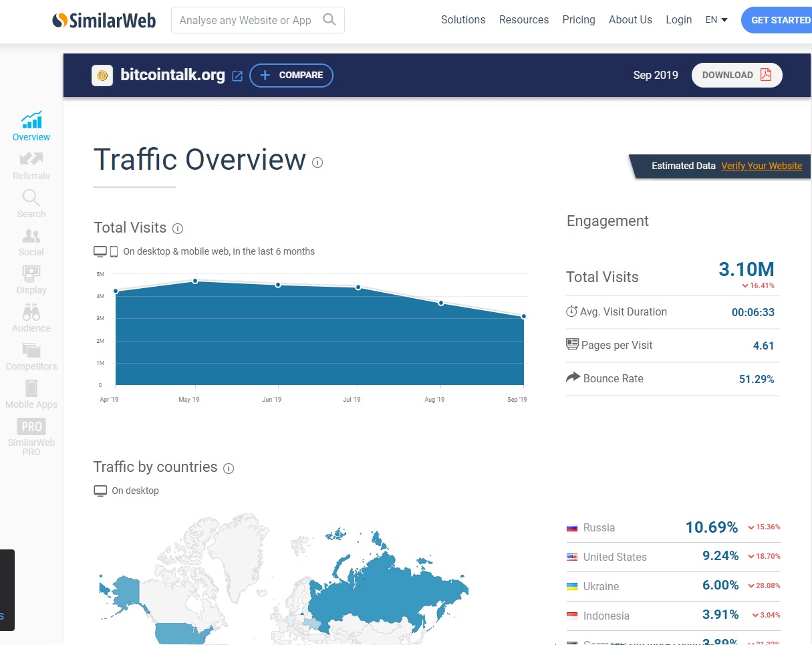Click the Sep 2019 date label
This screenshot has width=812, height=645.
coord(656,75)
